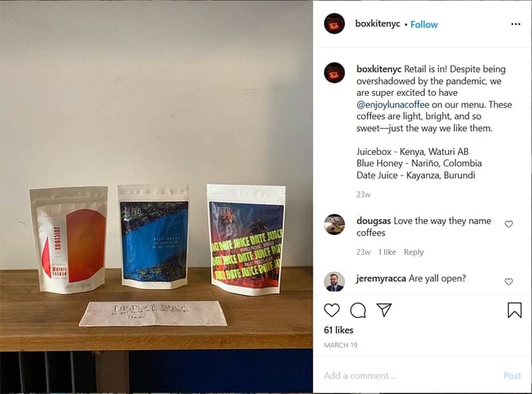Like jeremyracca's comment with heart icon
This screenshot has width=532, height=394.
coord(508,282)
